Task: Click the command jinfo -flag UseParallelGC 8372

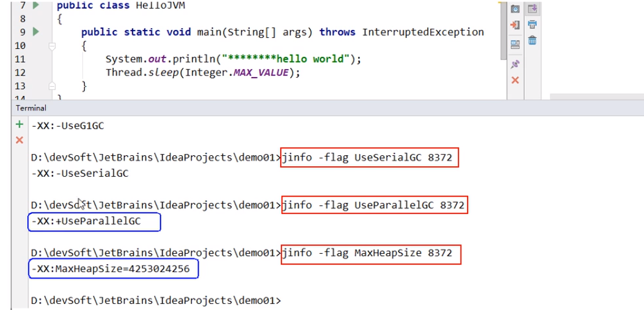Action: pos(373,205)
